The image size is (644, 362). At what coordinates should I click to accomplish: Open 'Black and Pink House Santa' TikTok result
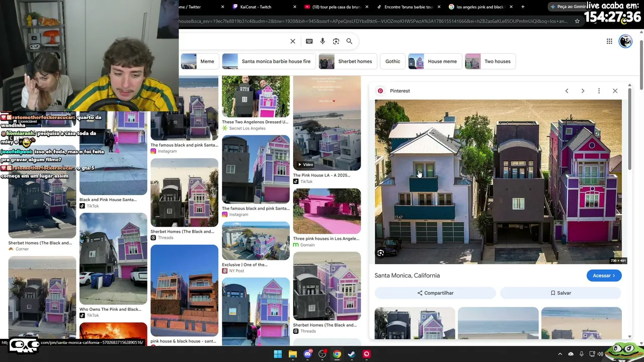(x=113, y=160)
